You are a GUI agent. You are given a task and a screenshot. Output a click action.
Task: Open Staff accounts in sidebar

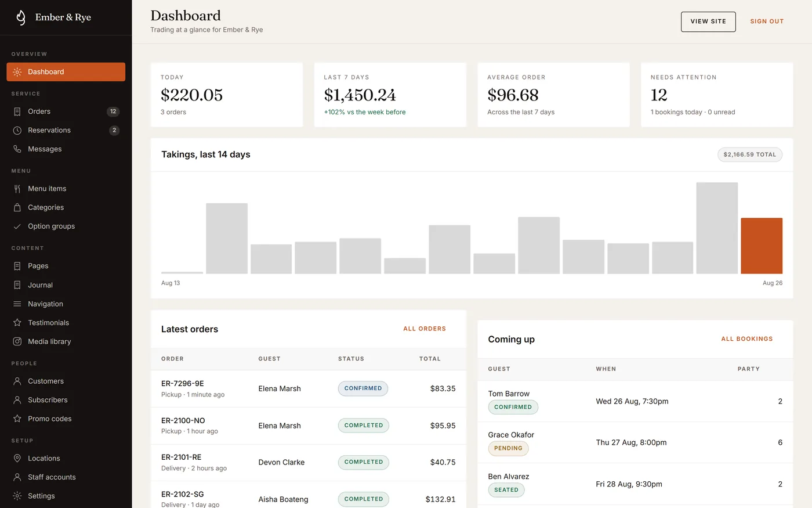[x=66, y=477]
